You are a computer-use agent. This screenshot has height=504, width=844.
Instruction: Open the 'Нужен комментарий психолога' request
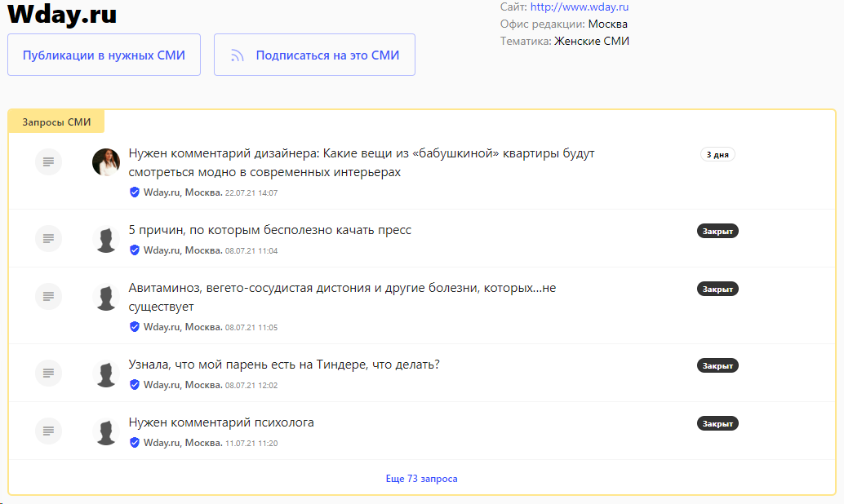coord(221,422)
